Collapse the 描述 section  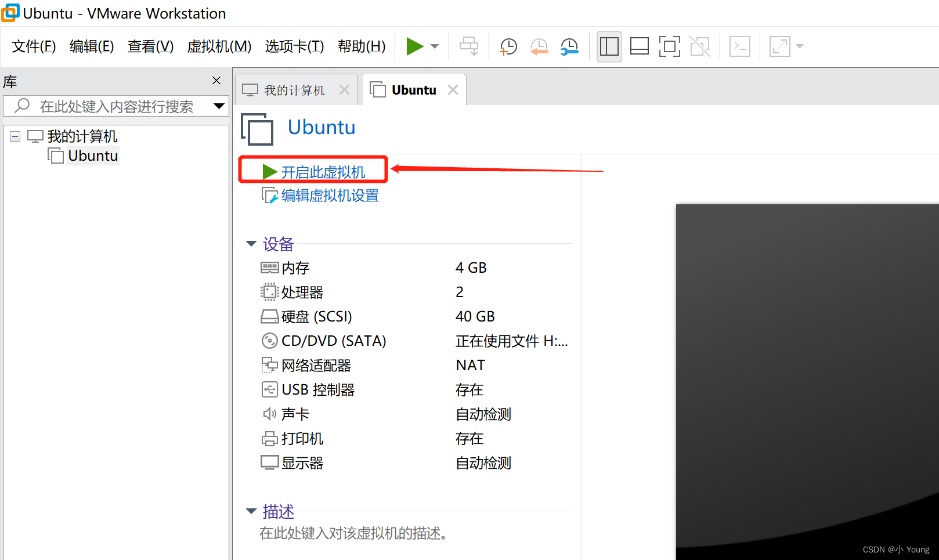(x=251, y=511)
